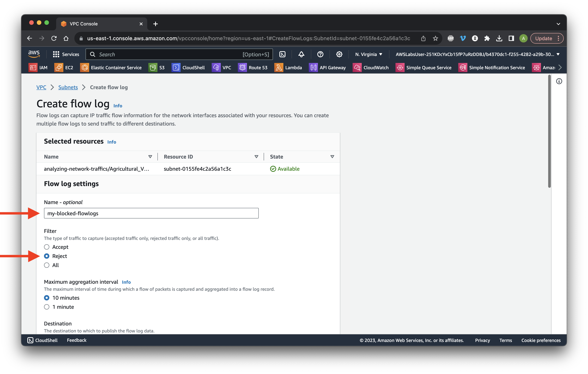Open the browser extensions puzzle icon

point(487,38)
